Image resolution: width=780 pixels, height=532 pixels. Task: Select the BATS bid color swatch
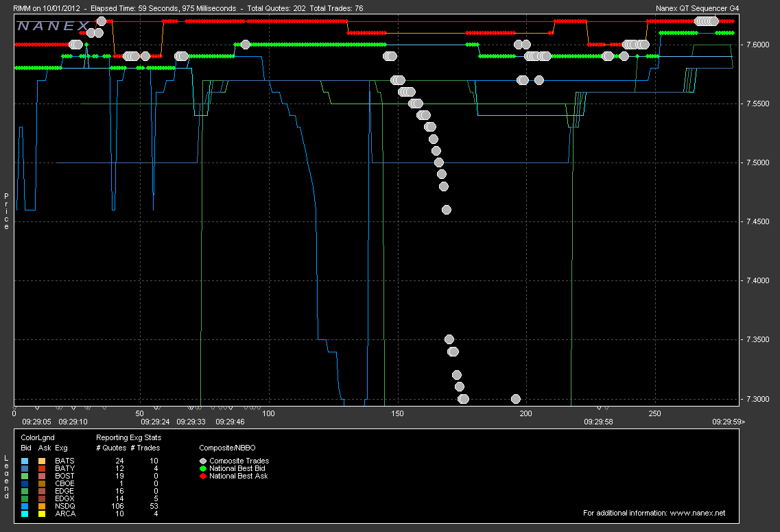[x=25, y=461]
